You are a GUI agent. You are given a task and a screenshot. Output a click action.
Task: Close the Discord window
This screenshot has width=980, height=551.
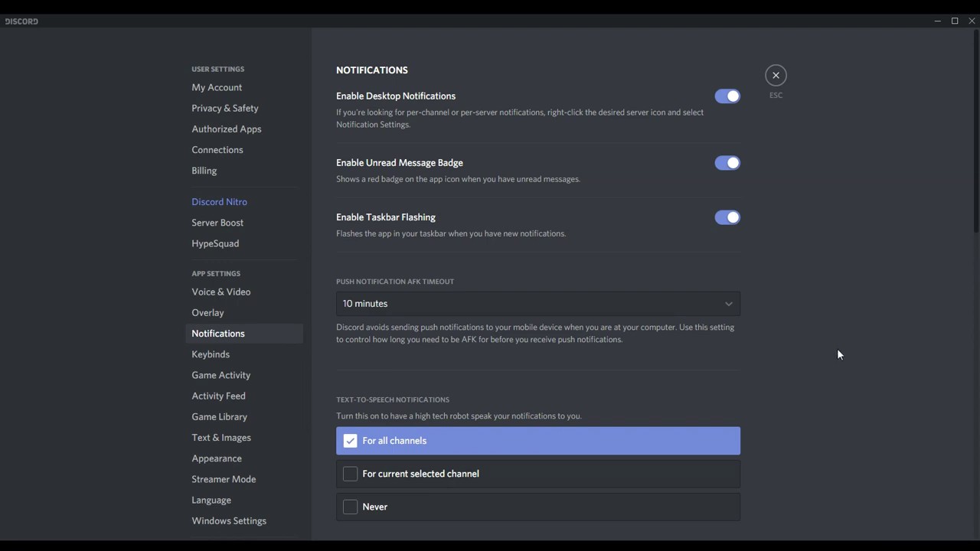[x=972, y=21]
